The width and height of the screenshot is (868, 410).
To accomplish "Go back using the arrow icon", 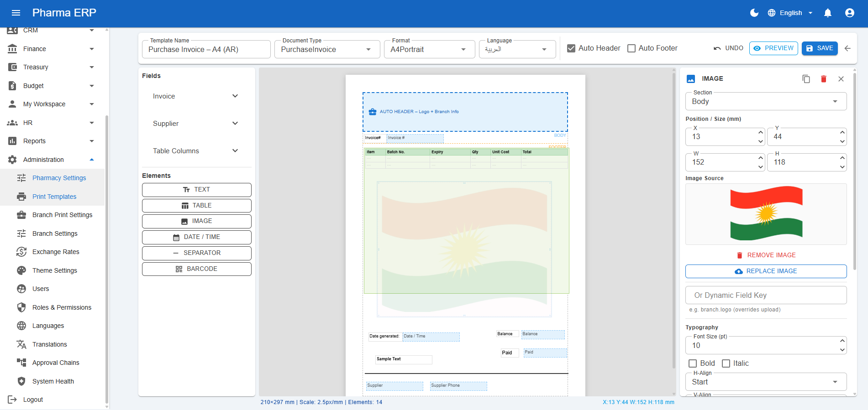I will coord(848,48).
